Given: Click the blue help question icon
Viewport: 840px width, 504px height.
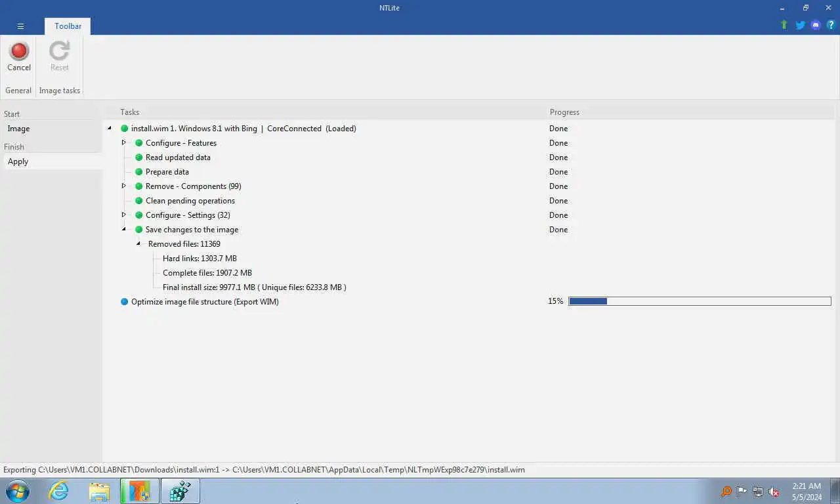Looking at the screenshot, I should [x=831, y=25].
